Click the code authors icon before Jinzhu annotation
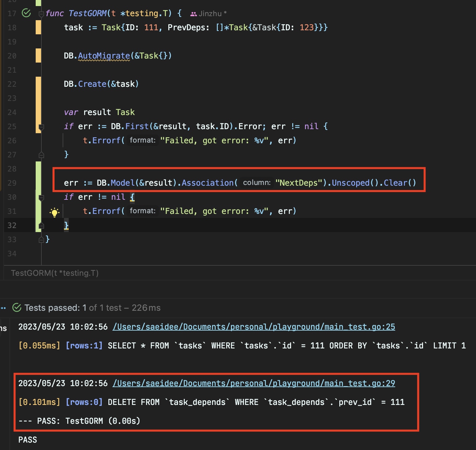This screenshot has width=476, height=450. tap(194, 13)
